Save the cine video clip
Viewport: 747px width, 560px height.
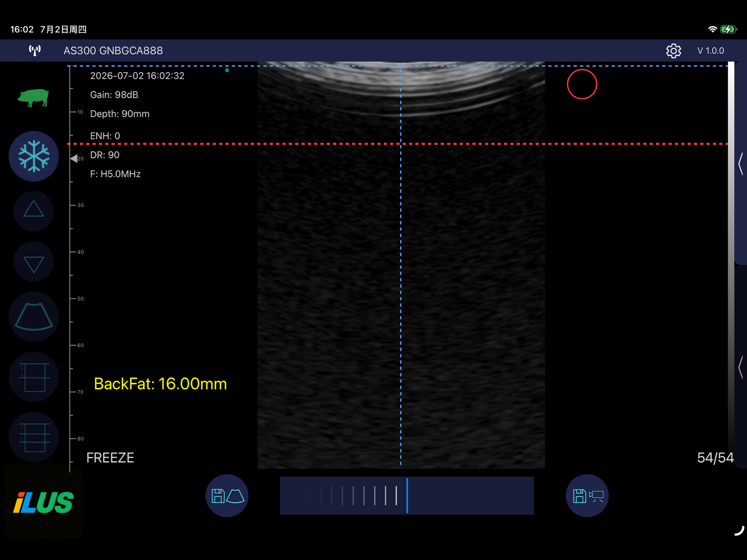(x=587, y=495)
